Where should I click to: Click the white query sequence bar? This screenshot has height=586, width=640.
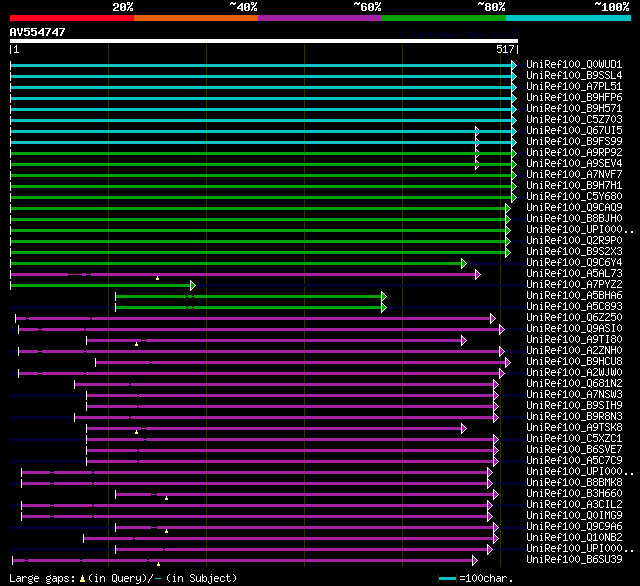click(264, 41)
